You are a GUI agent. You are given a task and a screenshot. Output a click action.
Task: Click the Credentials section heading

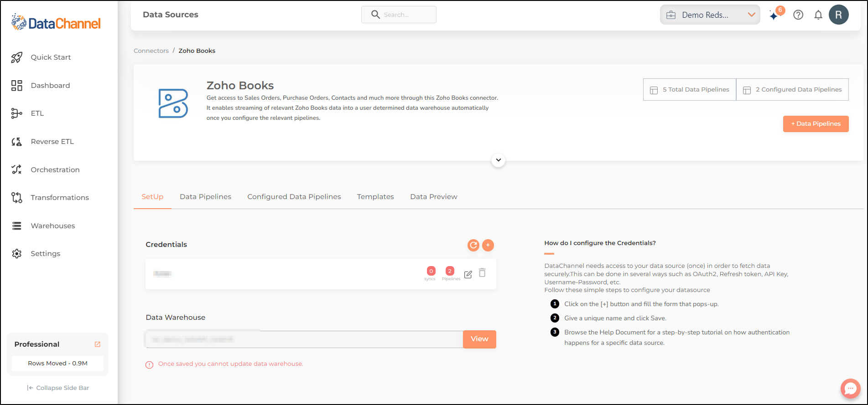tap(166, 245)
